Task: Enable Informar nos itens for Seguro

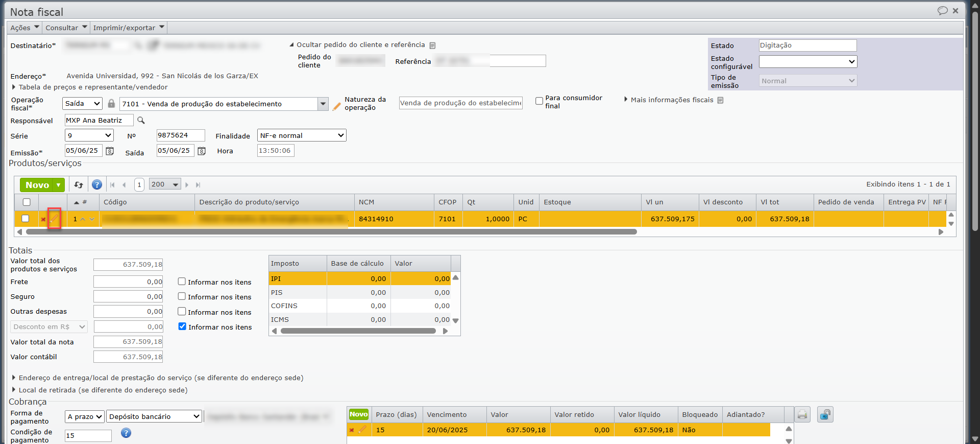Action: pyautogui.click(x=182, y=296)
